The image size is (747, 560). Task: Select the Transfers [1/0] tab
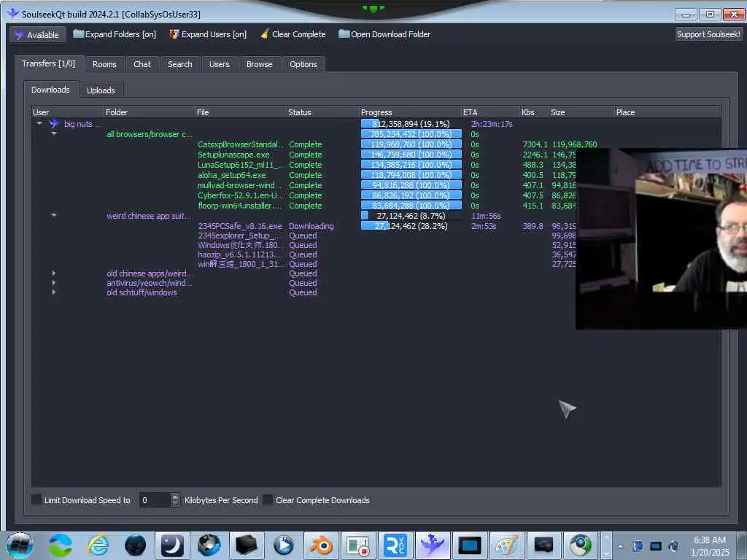49,63
